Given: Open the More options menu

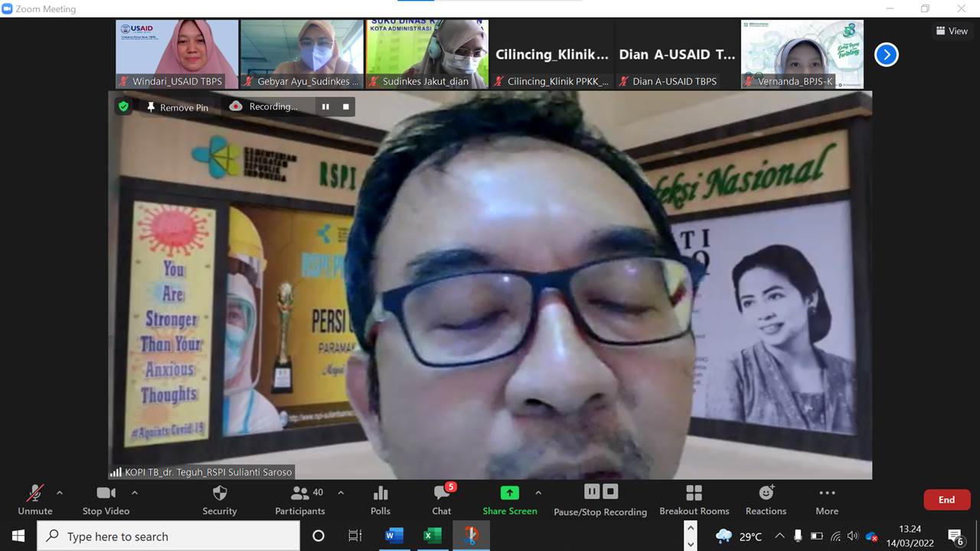Looking at the screenshot, I should (826, 500).
